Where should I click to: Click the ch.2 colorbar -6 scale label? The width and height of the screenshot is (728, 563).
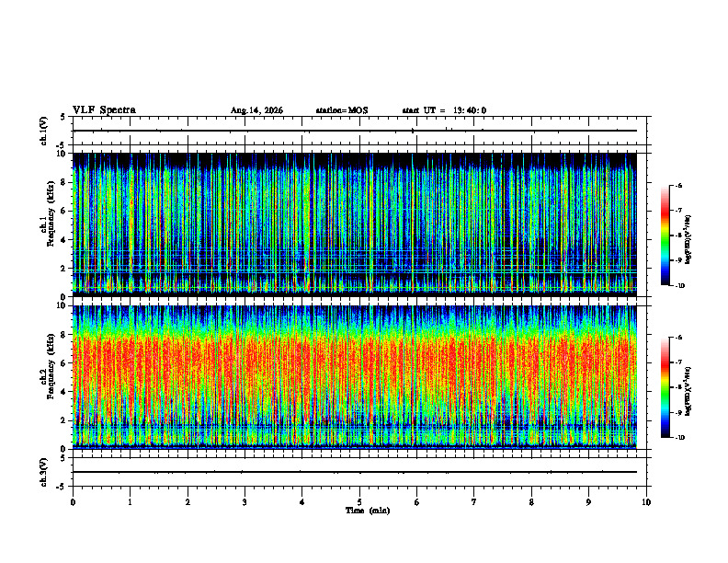coord(679,338)
